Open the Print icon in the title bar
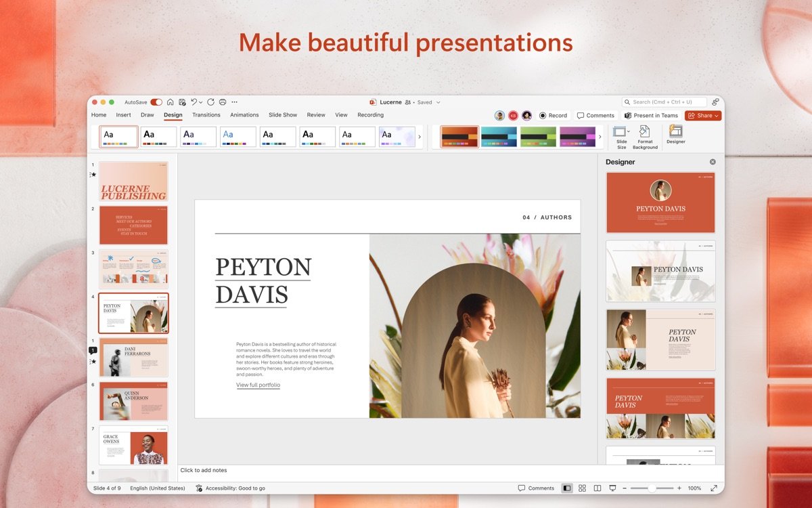 coord(223,102)
